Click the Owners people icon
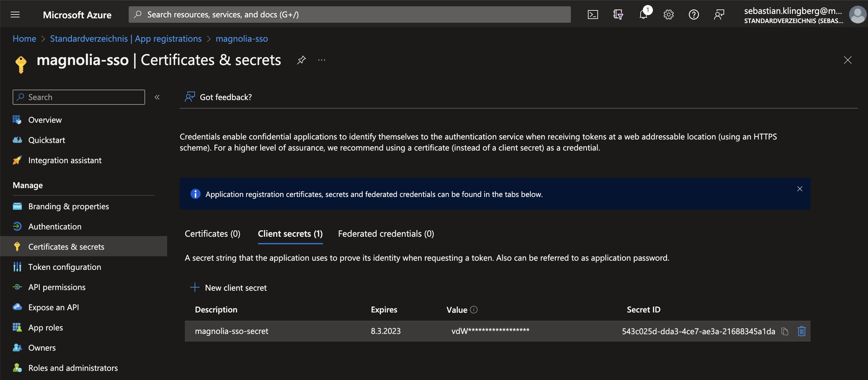The height and width of the screenshot is (380, 868). click(x=17, y=347)
